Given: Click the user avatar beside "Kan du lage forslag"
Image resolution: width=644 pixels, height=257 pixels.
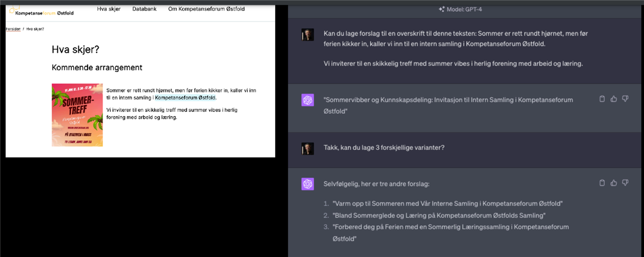Looking at the screenshot, I should 308,34.
